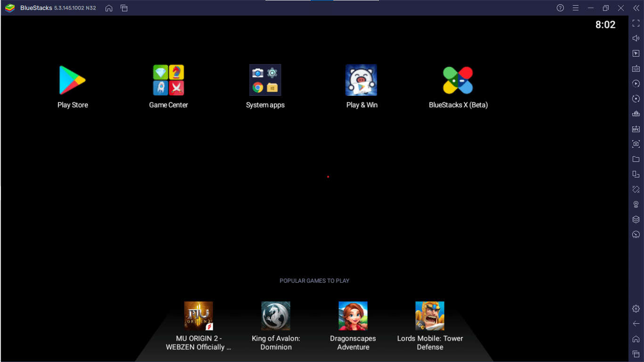
Task: Open Multi-instance manager layers icon
Action: click(x=636, y=219)
